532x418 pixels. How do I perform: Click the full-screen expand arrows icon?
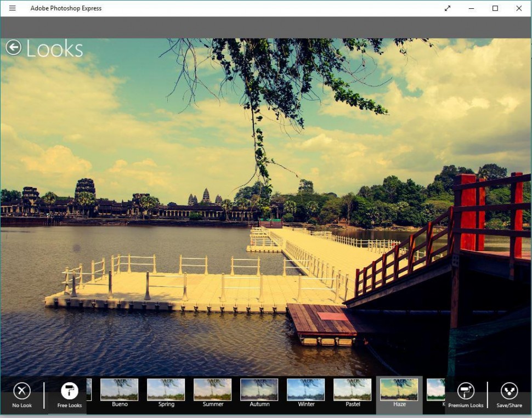pyautogui.click(x=448, y=8)
